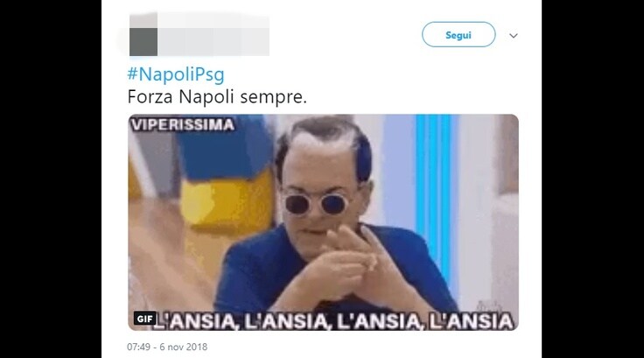Click the yellow object in GIF background

tap(227, 200)
